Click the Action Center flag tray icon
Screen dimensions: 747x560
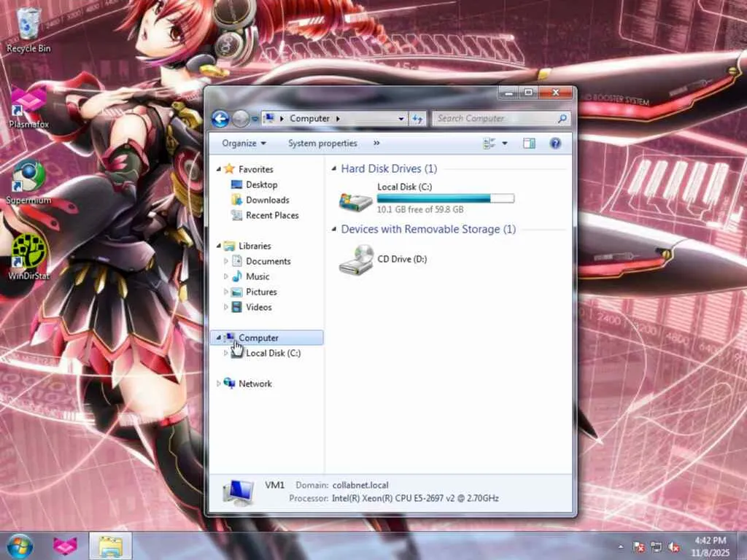point(639,547)
